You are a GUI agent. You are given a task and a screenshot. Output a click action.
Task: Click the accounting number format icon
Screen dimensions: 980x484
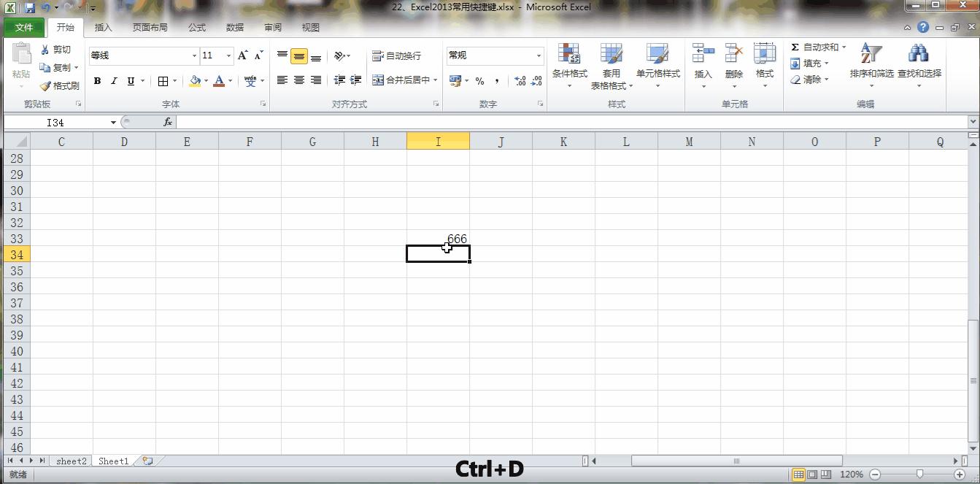455,81
